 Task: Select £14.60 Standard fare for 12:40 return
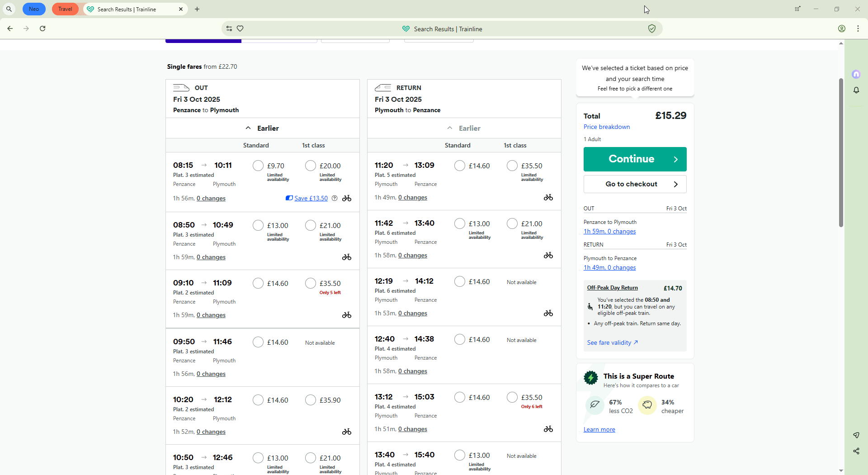460,339
